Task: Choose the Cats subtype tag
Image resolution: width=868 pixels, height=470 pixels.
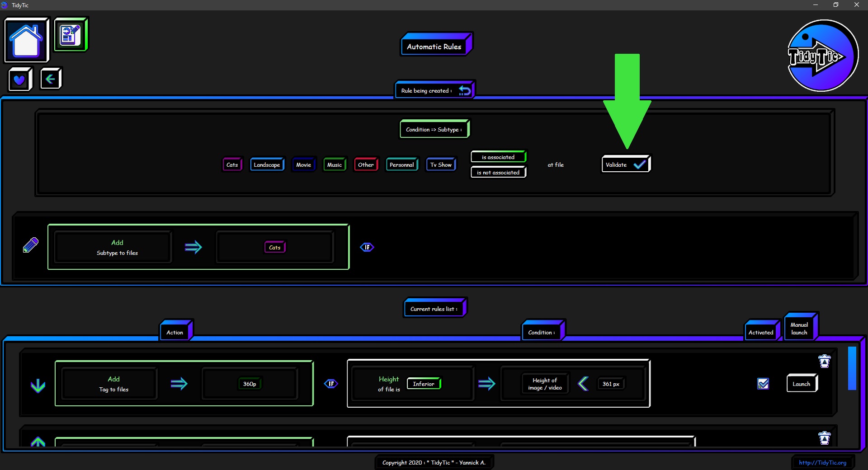Action: pos(232,164)
